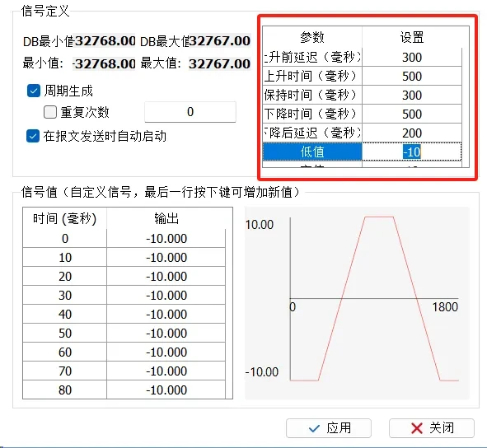This screenshot has width=487, height=448.
Task: Select the 下降时间 setting value 500
Action: 412,114
